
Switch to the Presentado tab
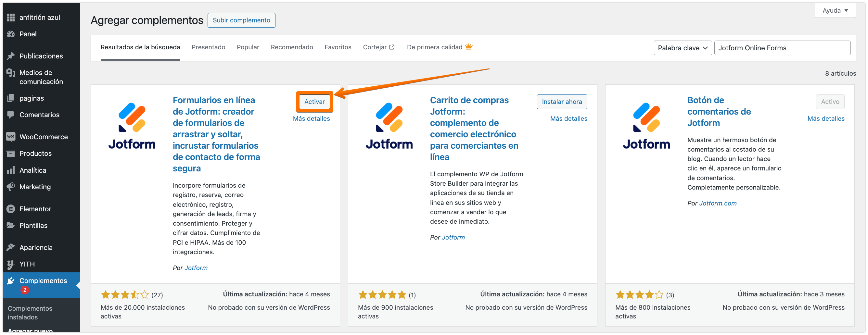click(x=208, y=47)
